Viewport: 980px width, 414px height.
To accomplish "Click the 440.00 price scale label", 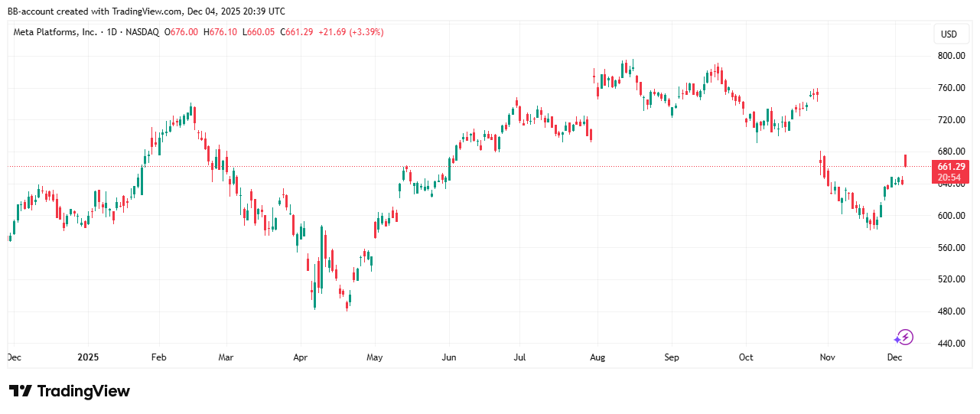I will pos(951,344).
